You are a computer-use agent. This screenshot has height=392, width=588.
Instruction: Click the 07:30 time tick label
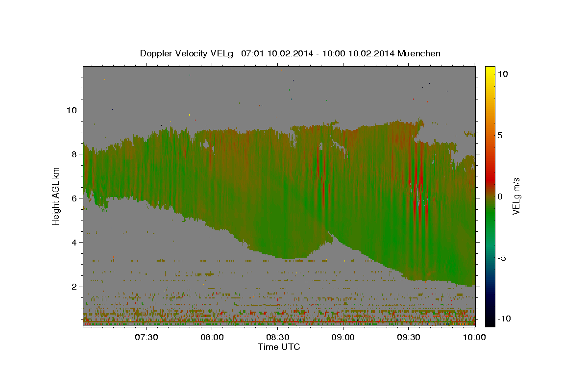147,337
